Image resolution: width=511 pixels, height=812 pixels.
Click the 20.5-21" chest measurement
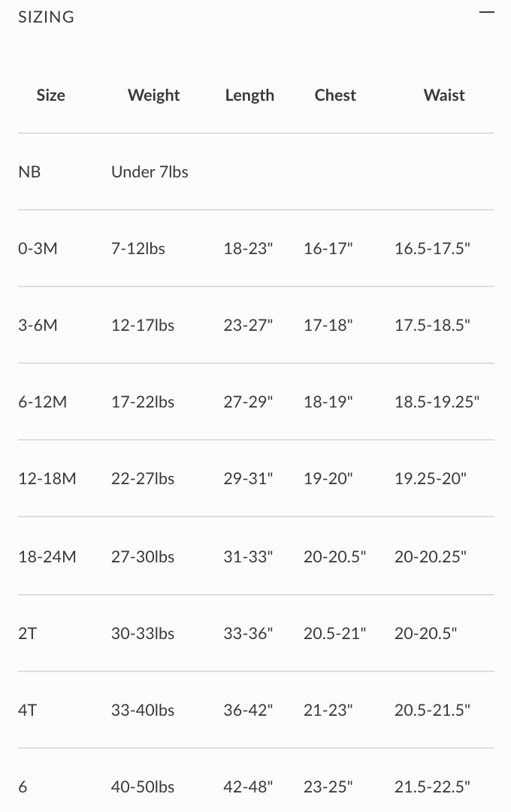[x=334, y=634]
